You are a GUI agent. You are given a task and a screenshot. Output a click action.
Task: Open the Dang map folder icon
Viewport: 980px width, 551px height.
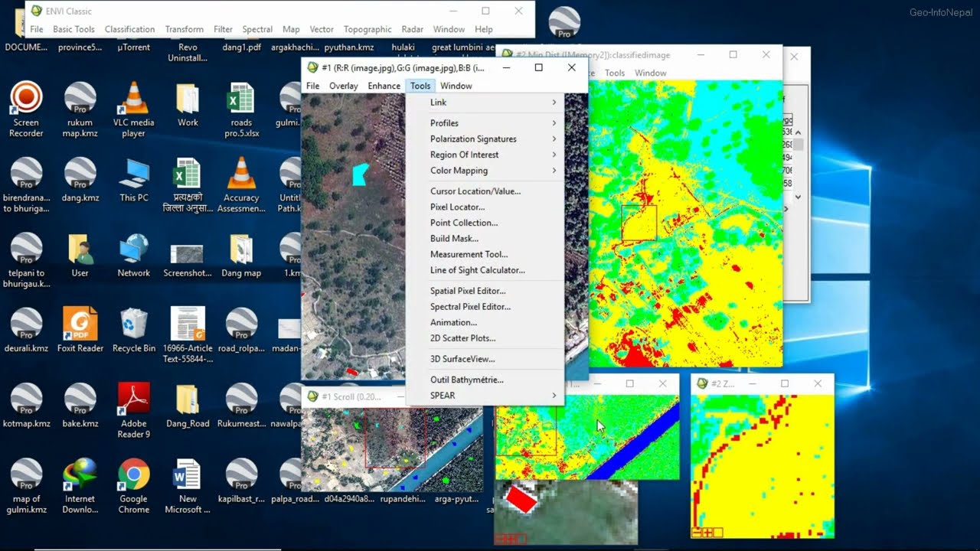point(241,255)
